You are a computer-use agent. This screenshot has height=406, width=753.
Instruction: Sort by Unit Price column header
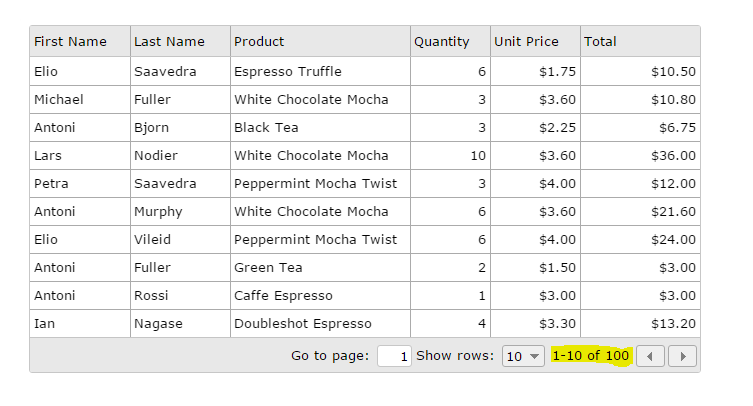[526, 42]
